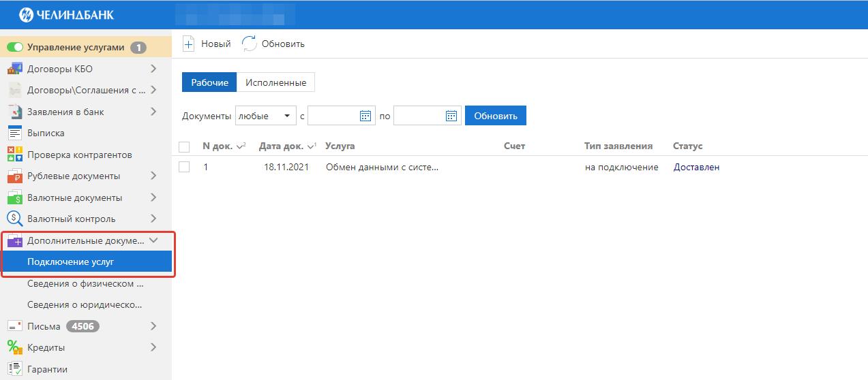Viewport: 868px width, 380px height.
Task: Expand the Письма section chevron
Action: (x=153, y=326)
